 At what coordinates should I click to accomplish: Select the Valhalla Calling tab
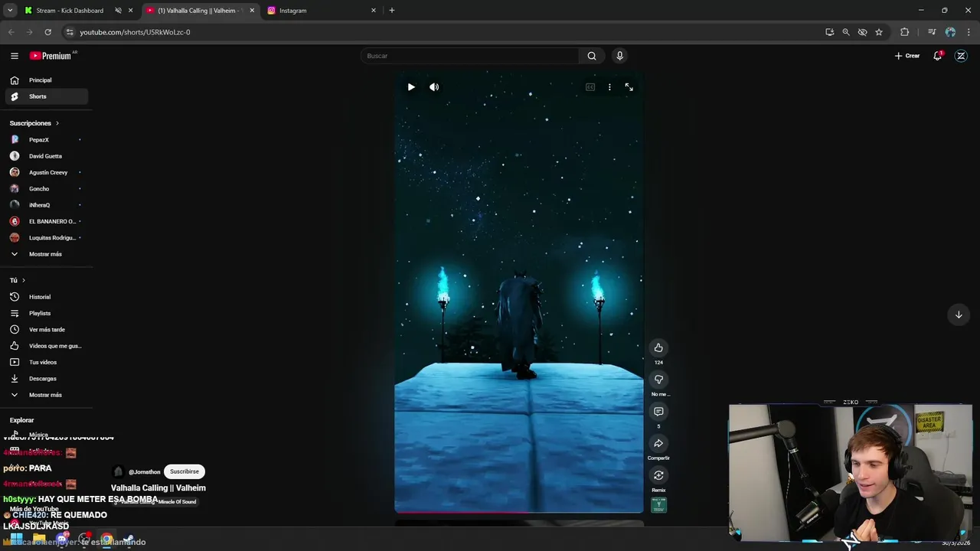[199, 10]
